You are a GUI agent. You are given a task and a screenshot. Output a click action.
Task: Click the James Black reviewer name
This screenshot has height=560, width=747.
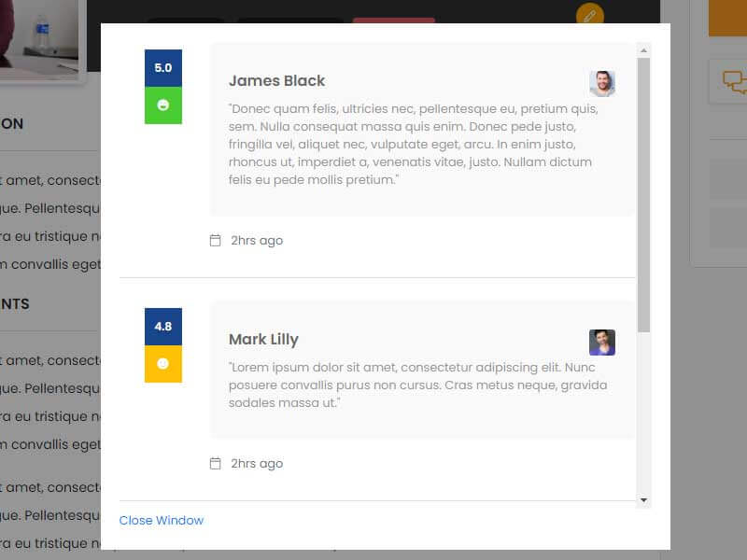click(x=277, y=81)
